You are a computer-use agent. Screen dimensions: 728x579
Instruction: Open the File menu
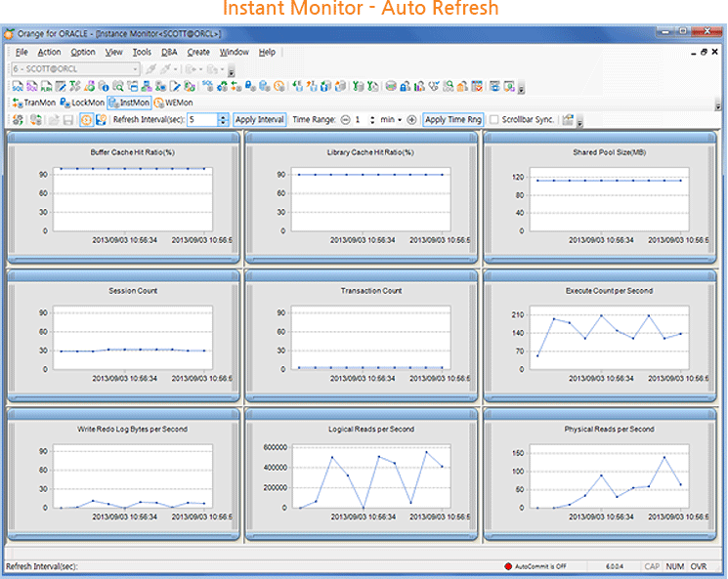point(21,52)
